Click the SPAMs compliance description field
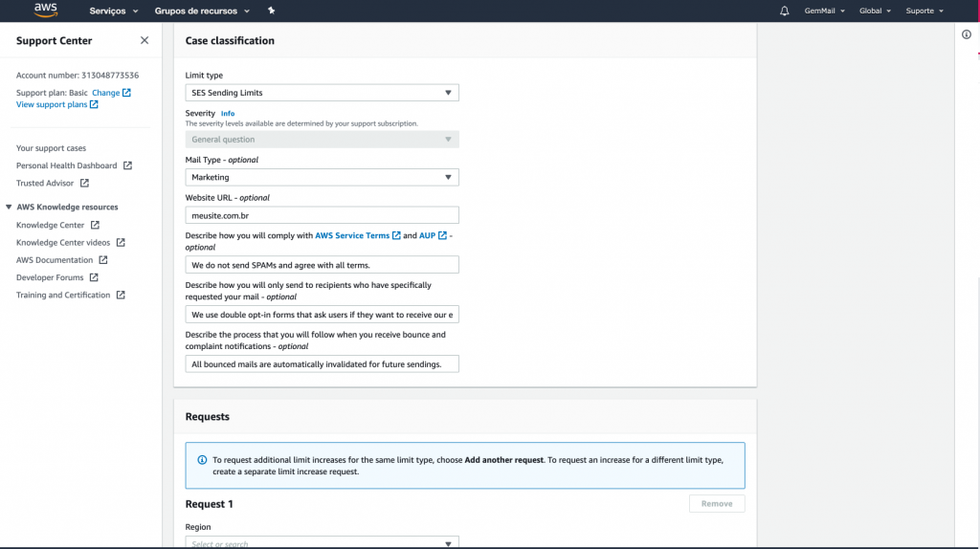Viewport: 980px width, 549px height. pos(322,265)
